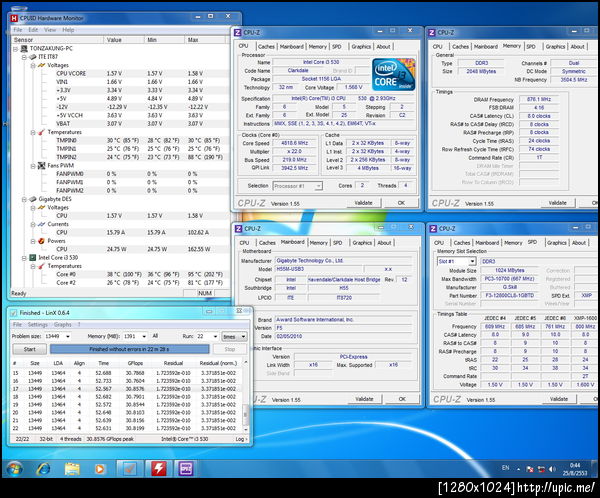Click the Windows Start orb
The width and height of the screenshot is (600, 498).
coord(15,468)
